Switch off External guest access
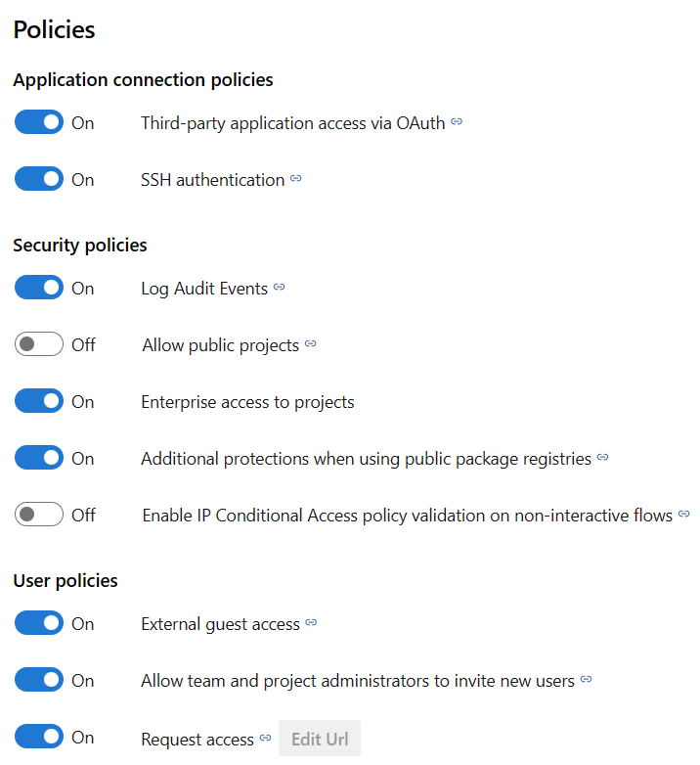This screenshot has height=765, width=700. [39, 624]
